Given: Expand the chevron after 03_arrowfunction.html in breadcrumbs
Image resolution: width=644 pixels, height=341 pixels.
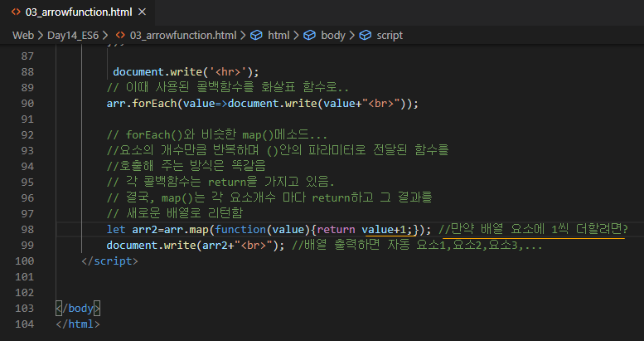Looking at the screenshot, I should [243, 36].
